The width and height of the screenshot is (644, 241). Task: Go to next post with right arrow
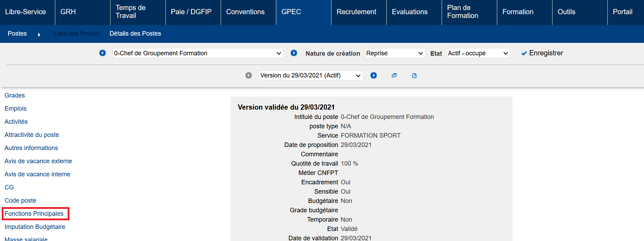click(294, 53)
